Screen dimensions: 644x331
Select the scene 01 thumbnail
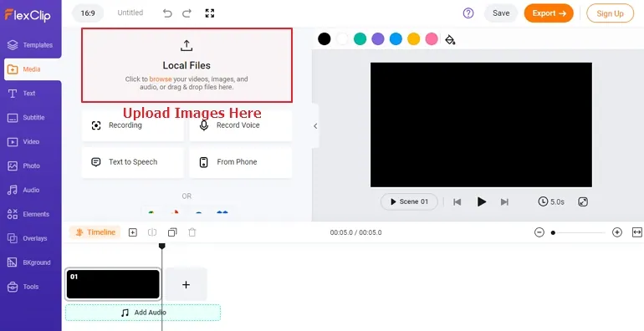pos(113,284)
